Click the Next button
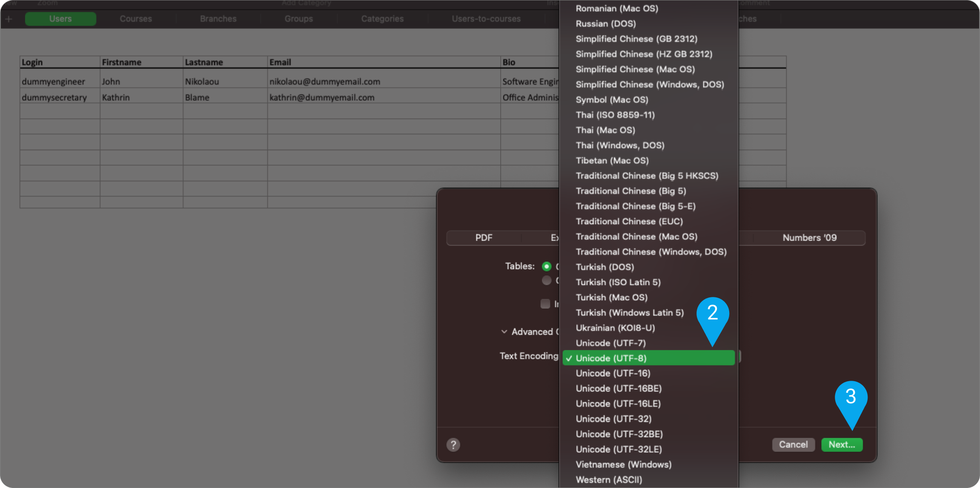The height and width of the screenshot is (488, 980). (x=842, y=444)
